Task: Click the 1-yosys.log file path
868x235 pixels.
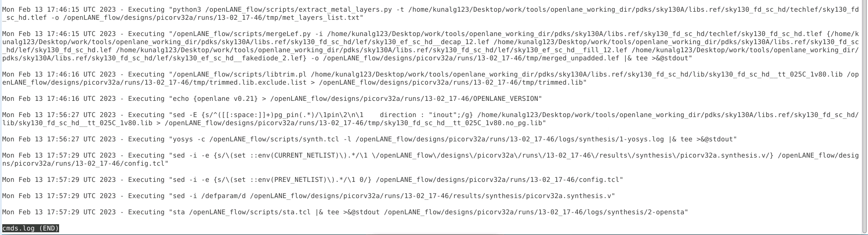Action: [509, 139]
